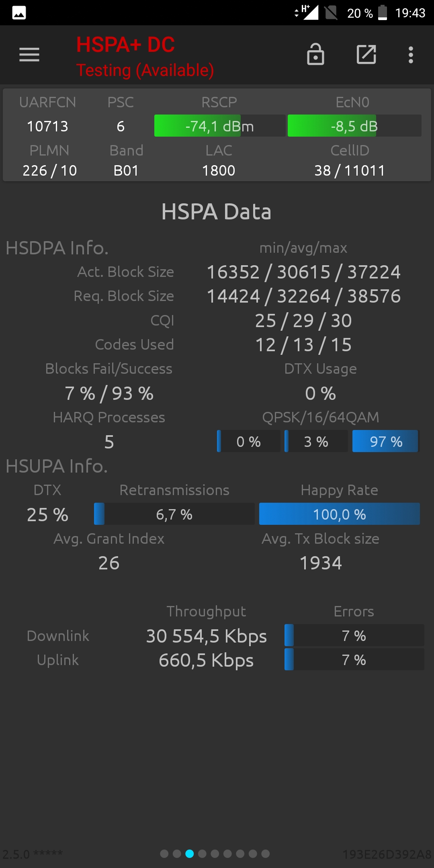This screenshot has width=434, height=868.
Task: Tap the EcN0 -8,5 dB bar
Action: pyautogui.click(x=354, y=126)
